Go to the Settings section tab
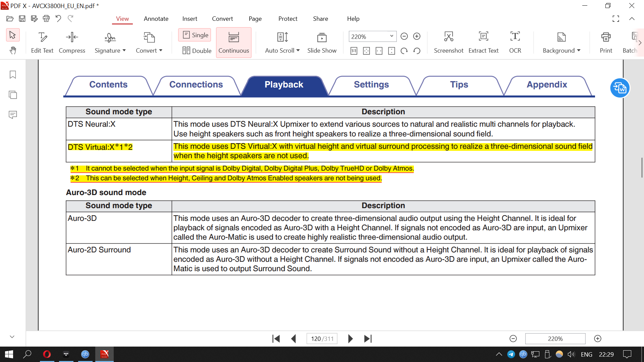Image resolution: width=644 pixels, height=362 pixels. click(371, 85)
